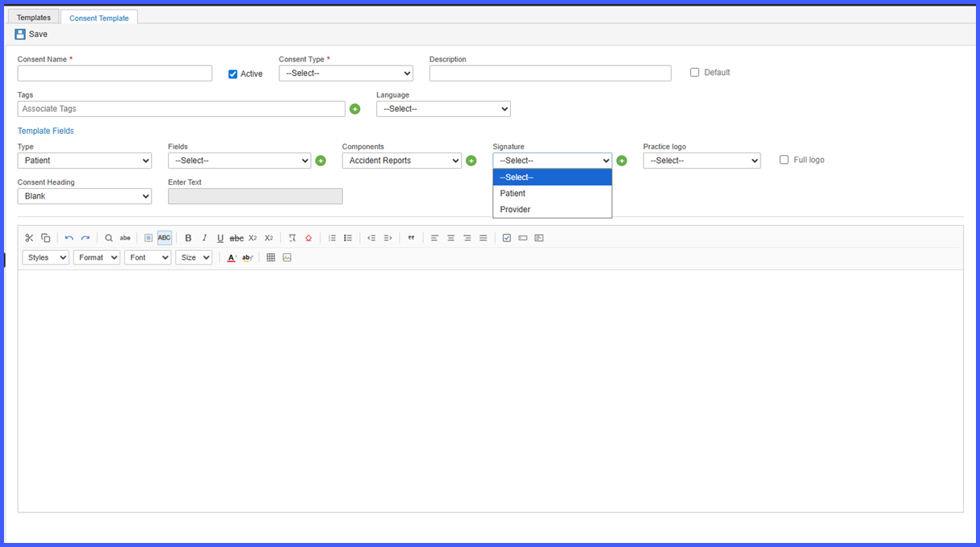Uncheck the Active checkbox
The width and height of the screenshot is (980, 547).
(232, 73)
